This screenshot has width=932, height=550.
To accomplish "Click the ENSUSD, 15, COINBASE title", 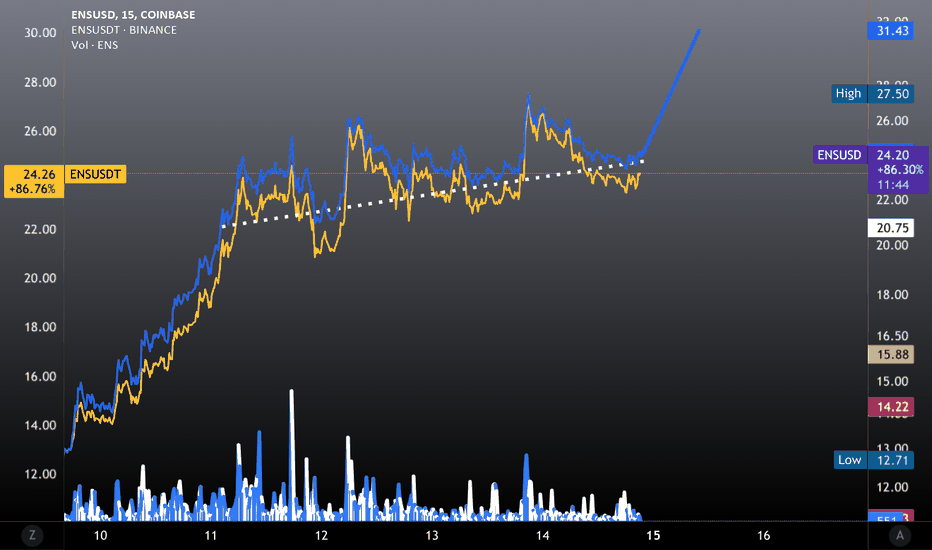I will [133, 15].
